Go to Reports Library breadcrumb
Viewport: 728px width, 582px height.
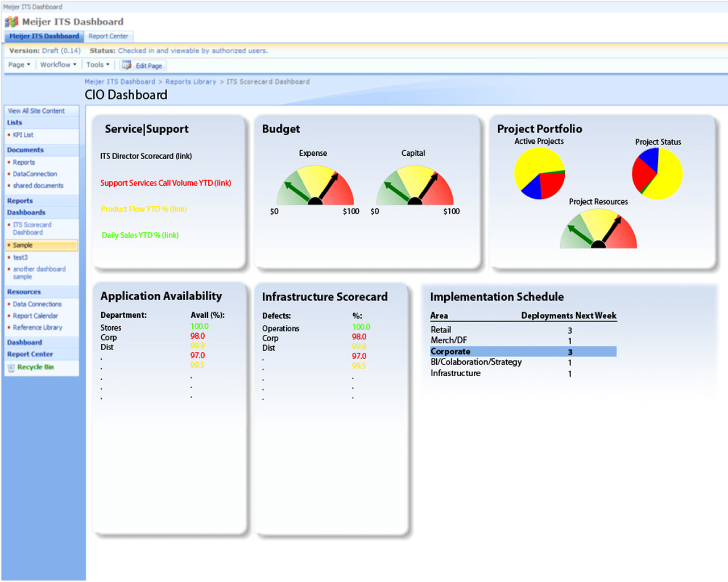pyautogui.click(x=191, y=82)
